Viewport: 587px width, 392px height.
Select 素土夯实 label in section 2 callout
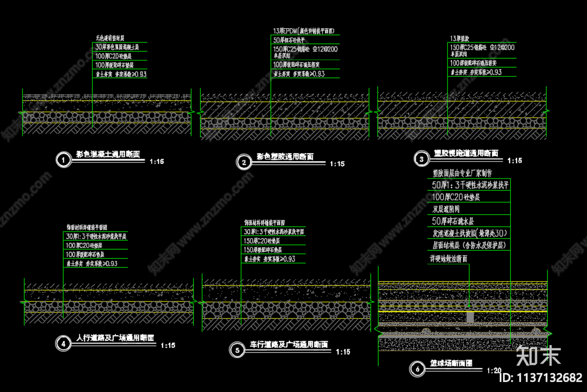pos(299,74)
